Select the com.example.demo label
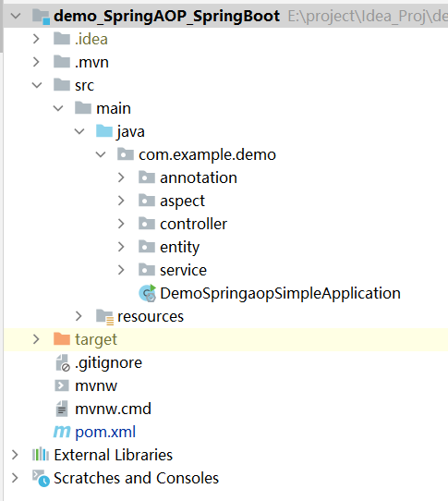 point(207,155)
